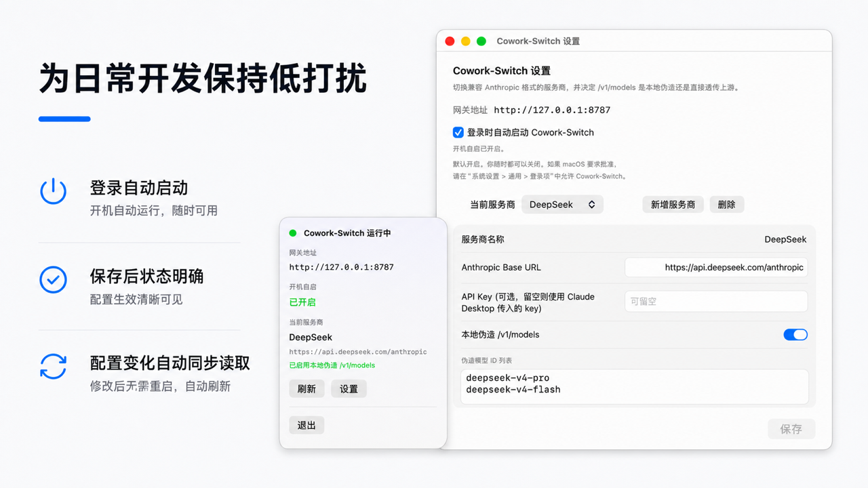Click the 保存 button
Image resolution: width=868 pixels, height=488 pixels.
[791, 429]
